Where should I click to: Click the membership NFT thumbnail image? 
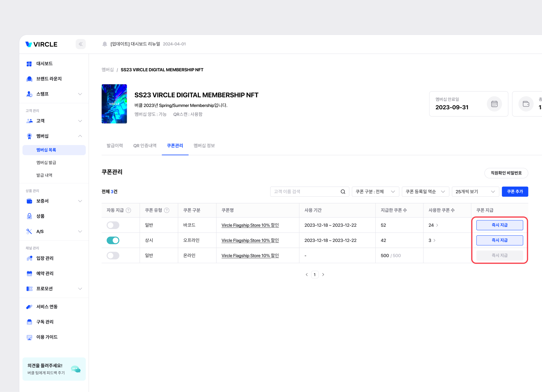(x=114, y=104)
